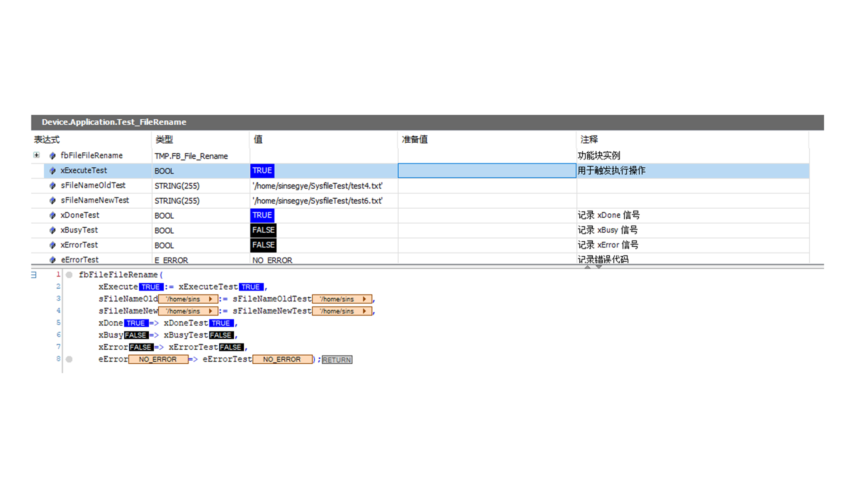The image size is (868, 488).
Task: Click the 注释 column header
Action: 693,139
